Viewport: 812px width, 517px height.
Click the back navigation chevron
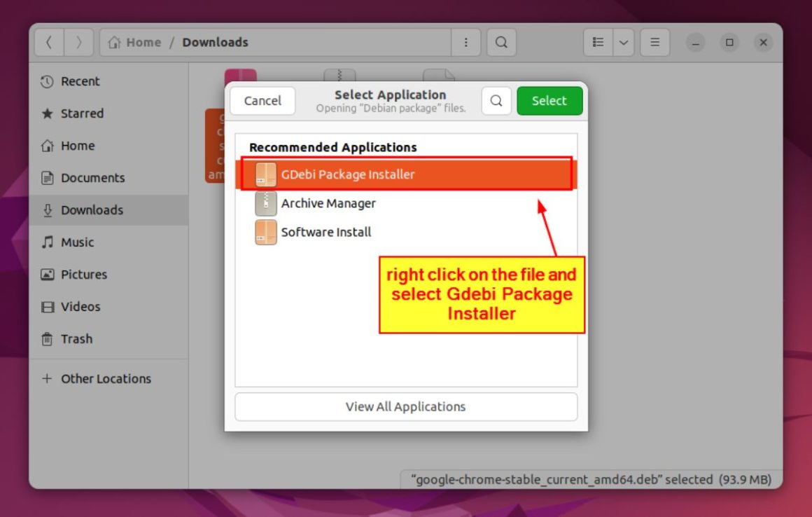(x=49, y=42)
